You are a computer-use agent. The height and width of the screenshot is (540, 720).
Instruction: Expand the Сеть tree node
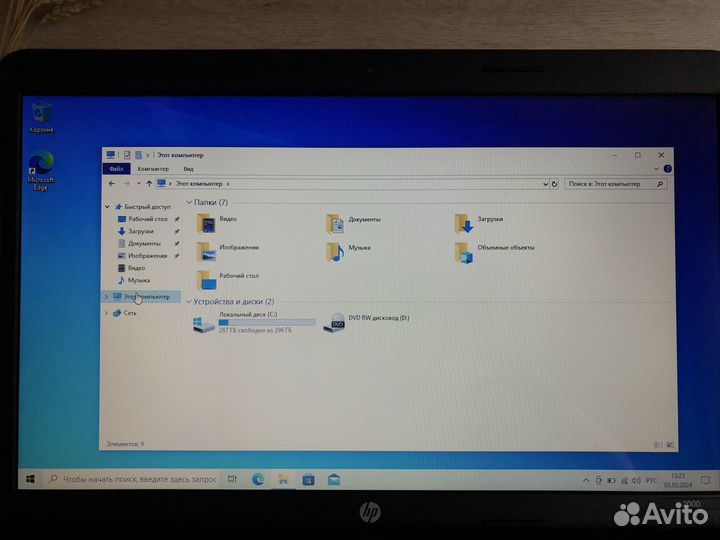tap(107, 313)
